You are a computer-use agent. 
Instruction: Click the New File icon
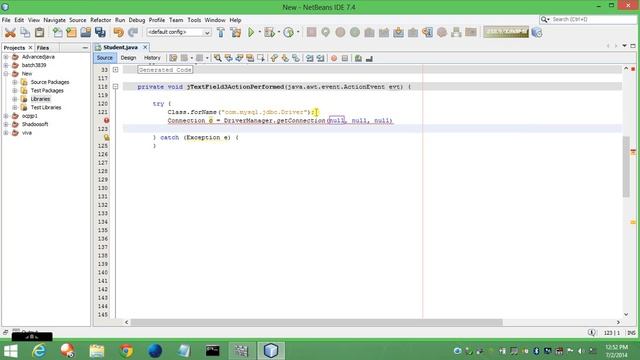[58, 32]
